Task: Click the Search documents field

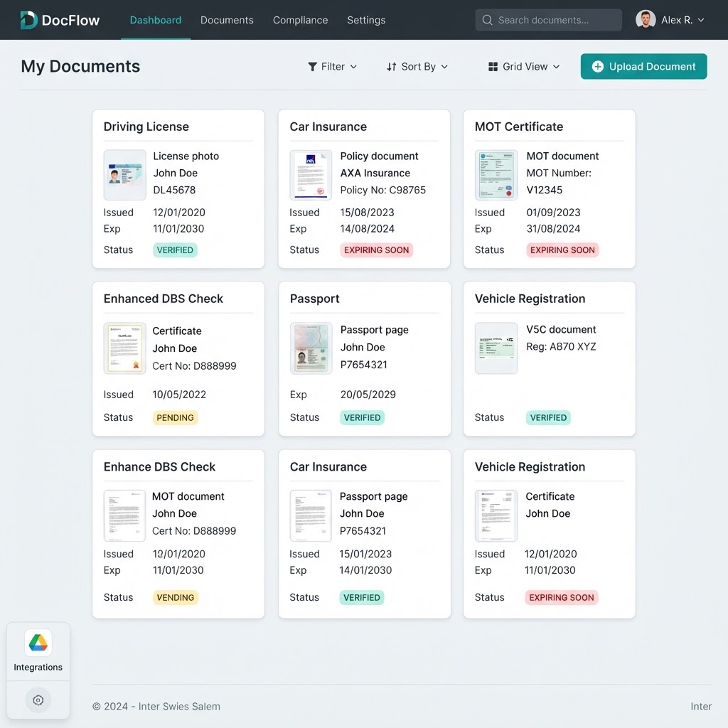Action: pyautogui.click(x=548, y=20)
